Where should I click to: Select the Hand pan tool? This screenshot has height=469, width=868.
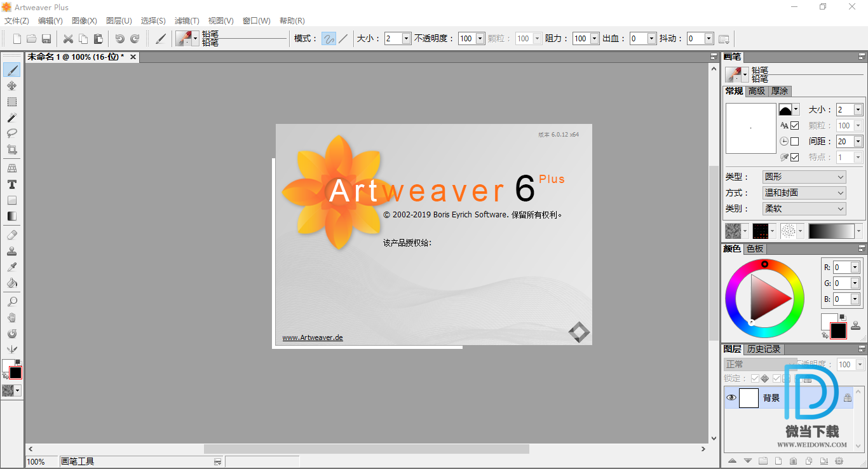point(11,318)
